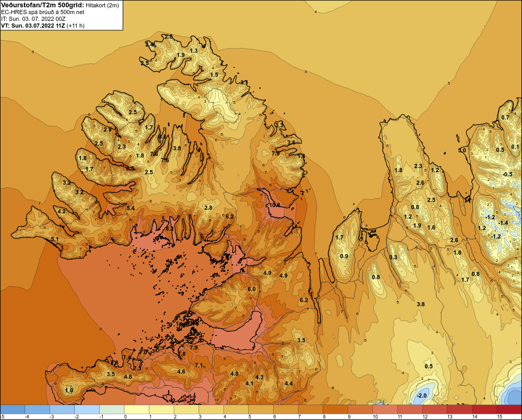Choose the legend swatch between 5 and 6
The height and width of the screenshot is (420, 522).
pos(261,409)
